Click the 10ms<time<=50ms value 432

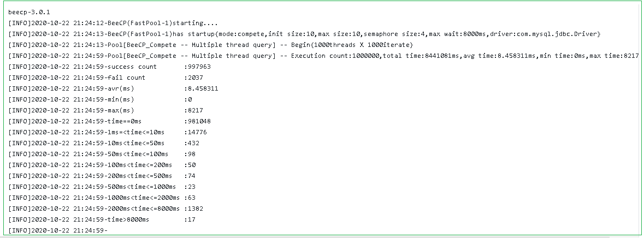tap(193, 143)
